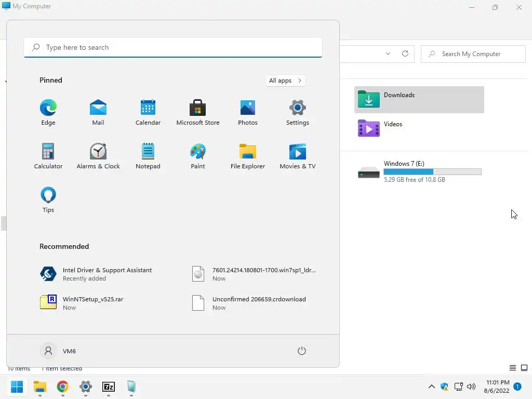Open the Edge pinned app

click(x=48, y=113)
